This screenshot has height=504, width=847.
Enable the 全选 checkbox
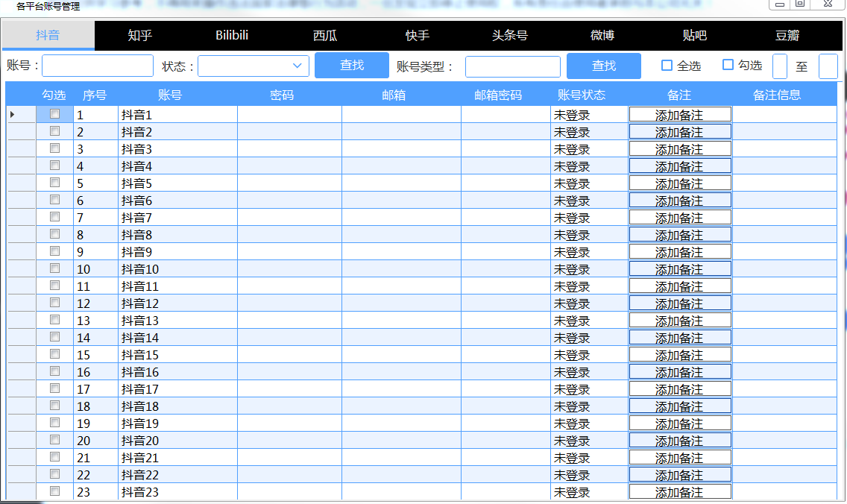(x=667, y=66)
